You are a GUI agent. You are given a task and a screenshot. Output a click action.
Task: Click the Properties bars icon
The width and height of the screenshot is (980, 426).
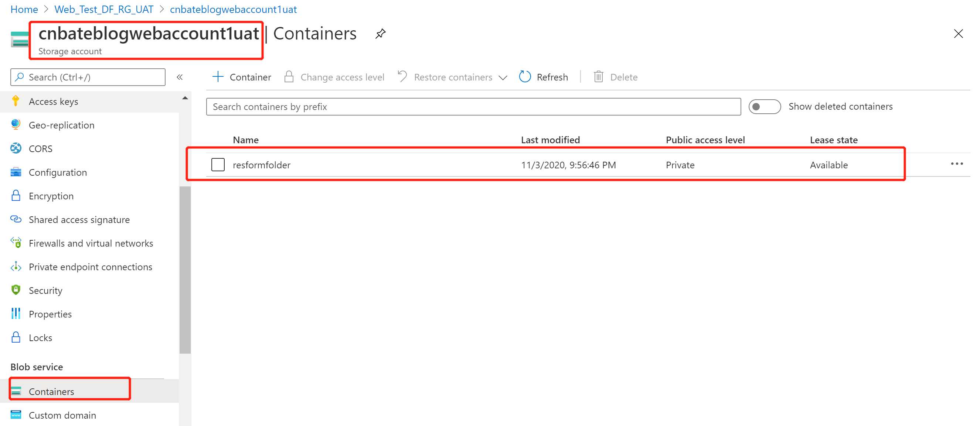tap(16, 313)
